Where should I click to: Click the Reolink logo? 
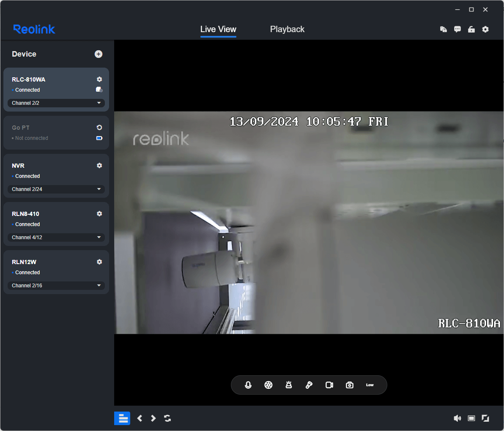coord(34,29)
